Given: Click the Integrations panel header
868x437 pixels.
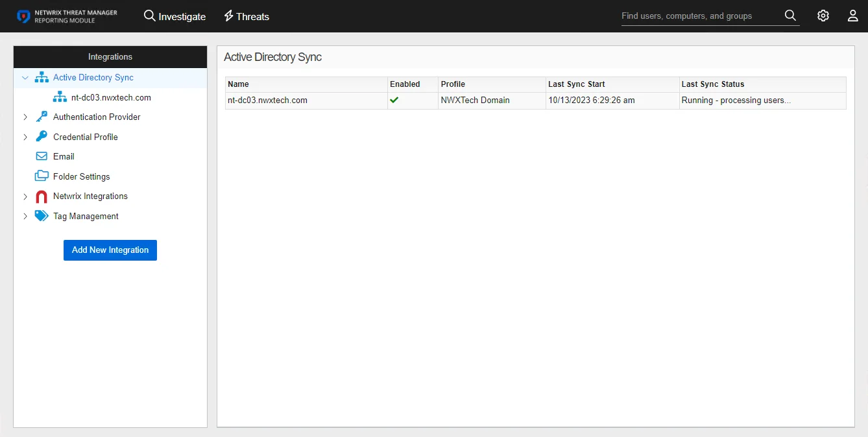Looking at the screenshot, I should 110,57.
